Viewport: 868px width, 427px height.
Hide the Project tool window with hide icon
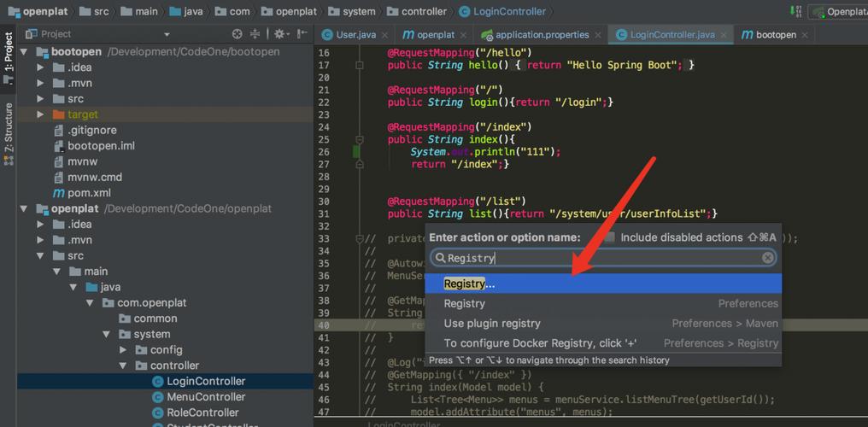[x=301, y=34]
